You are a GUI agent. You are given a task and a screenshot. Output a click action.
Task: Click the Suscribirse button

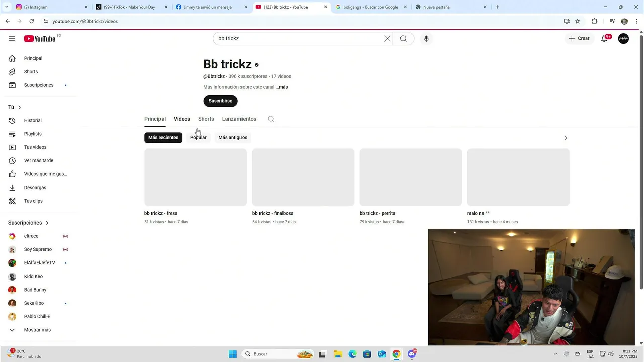pos(220,101)
